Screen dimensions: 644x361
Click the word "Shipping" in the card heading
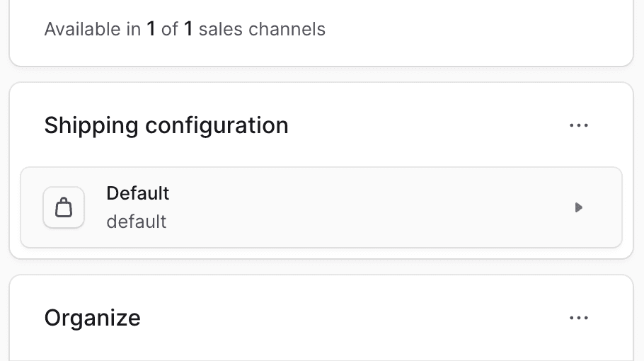pos(91,126)
